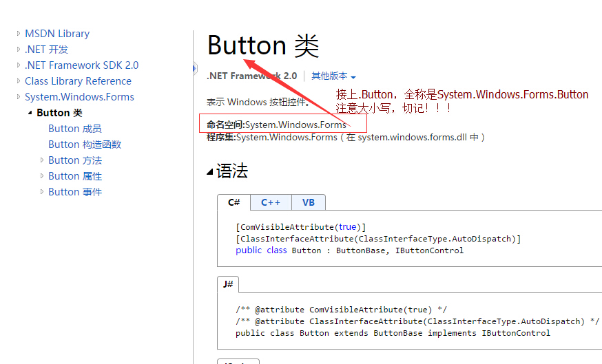Image resolution: width=602 pixels, height=364 pixels.
Task: Select the J# code tab
Action: [x=228, y=284]
